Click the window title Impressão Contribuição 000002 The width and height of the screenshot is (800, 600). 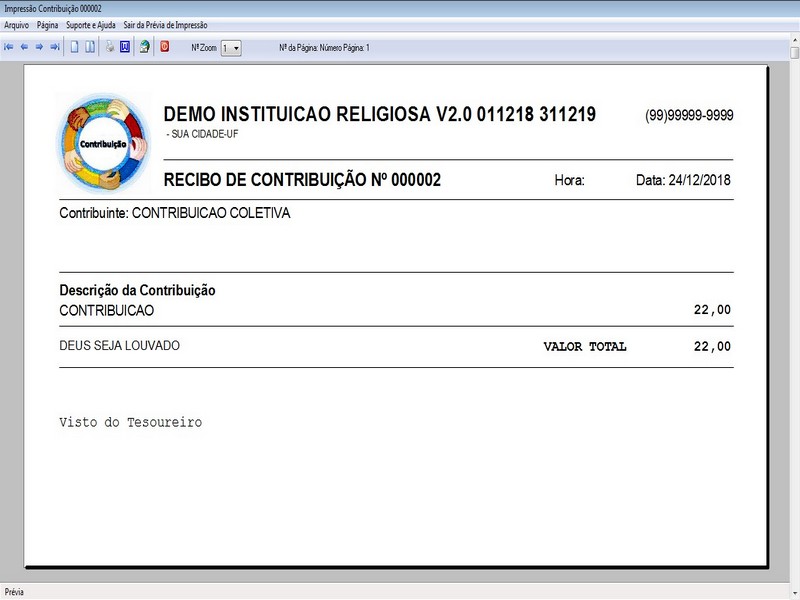[53, 9]
